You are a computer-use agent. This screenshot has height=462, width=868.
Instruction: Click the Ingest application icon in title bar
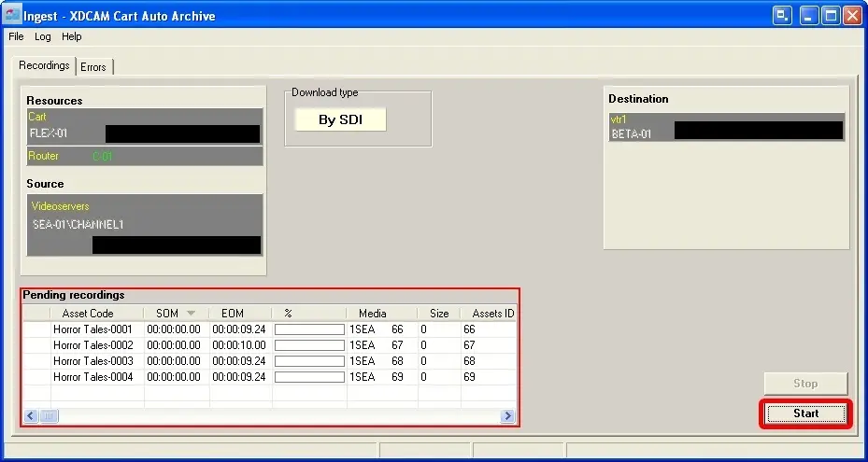pos(12,16)
